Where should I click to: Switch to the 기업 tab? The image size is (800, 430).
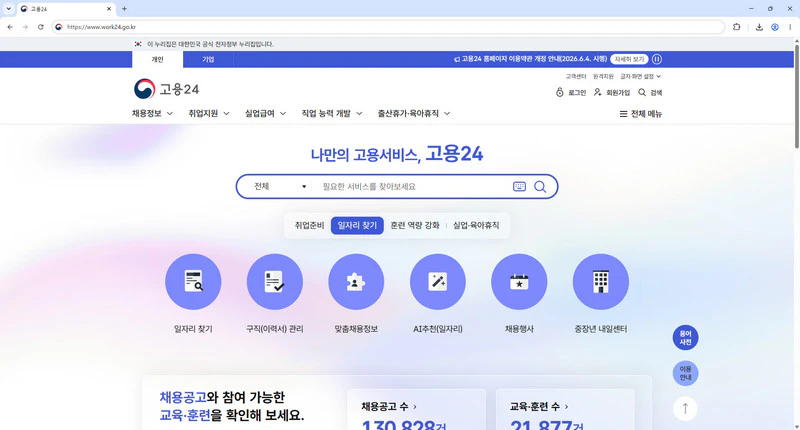pyautogui.click(x=208, y=60)
